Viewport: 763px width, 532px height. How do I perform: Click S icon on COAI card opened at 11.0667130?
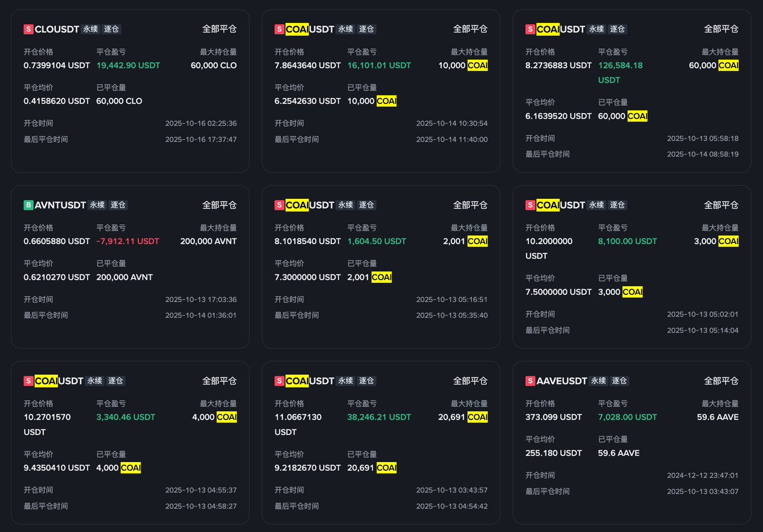click(279, 381)
